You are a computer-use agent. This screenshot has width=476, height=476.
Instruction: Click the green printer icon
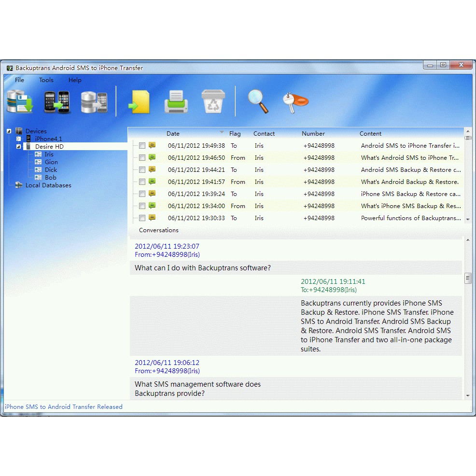point(176,102)
